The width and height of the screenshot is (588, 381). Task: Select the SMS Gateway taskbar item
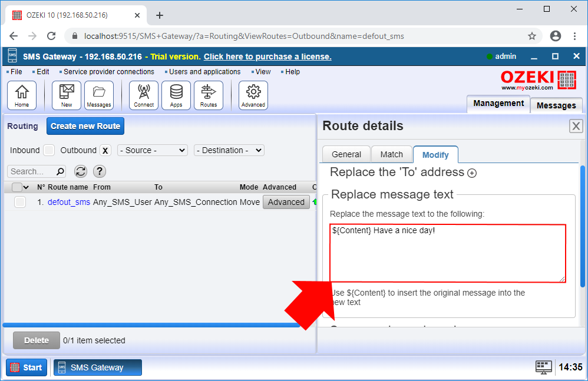coord(97,367)
